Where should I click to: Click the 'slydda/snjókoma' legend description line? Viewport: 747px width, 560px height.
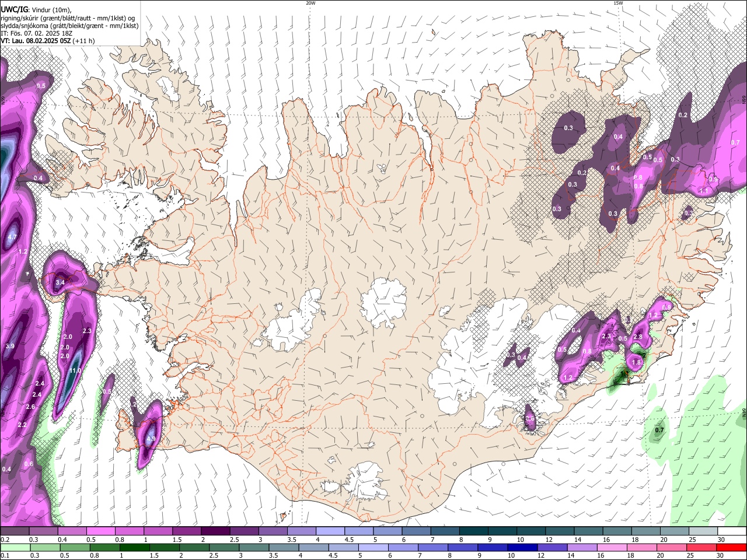[x=69, y=26]
